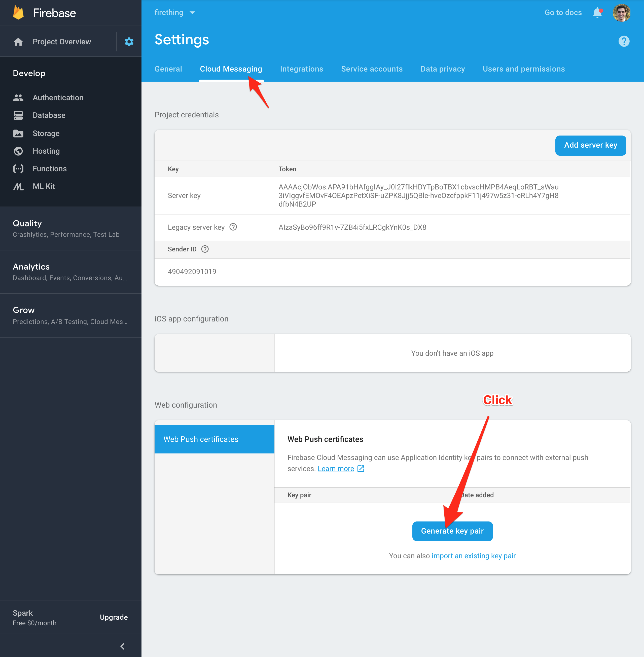This screenshot has height=657, width=644.
Task: Open the firething project dropdown
Action: point(175,13)
